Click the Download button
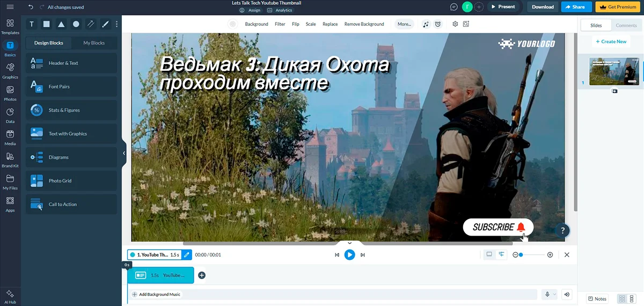 (x=543, y=7)
